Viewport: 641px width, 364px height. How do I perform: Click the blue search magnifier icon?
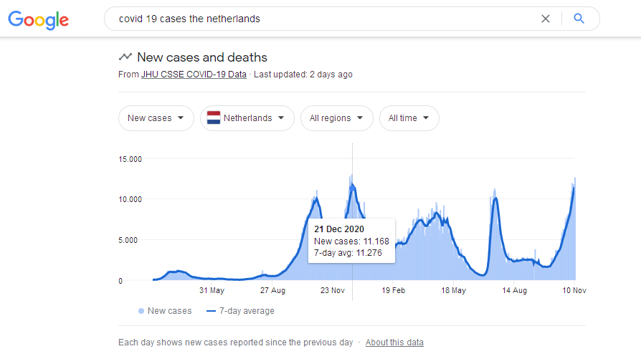pos(579,19)
